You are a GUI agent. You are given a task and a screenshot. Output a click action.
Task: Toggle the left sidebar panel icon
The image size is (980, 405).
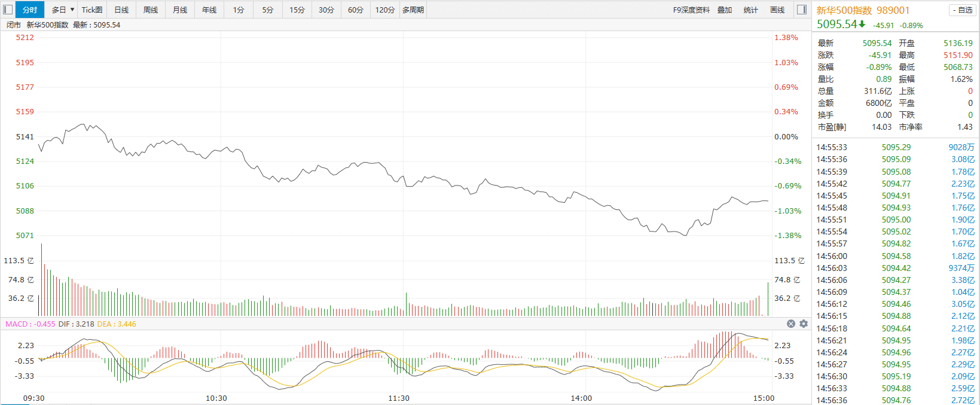(x=8, y=10)
